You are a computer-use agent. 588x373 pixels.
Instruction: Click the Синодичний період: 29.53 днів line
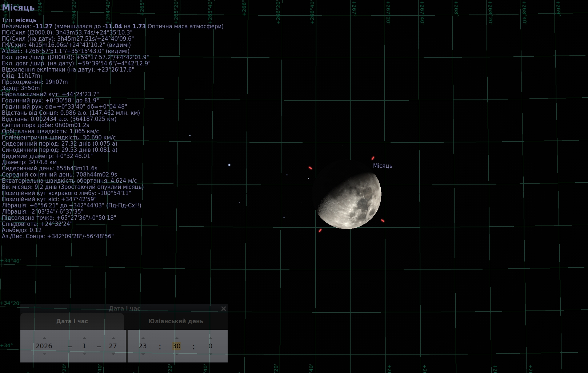coord(60,150)
